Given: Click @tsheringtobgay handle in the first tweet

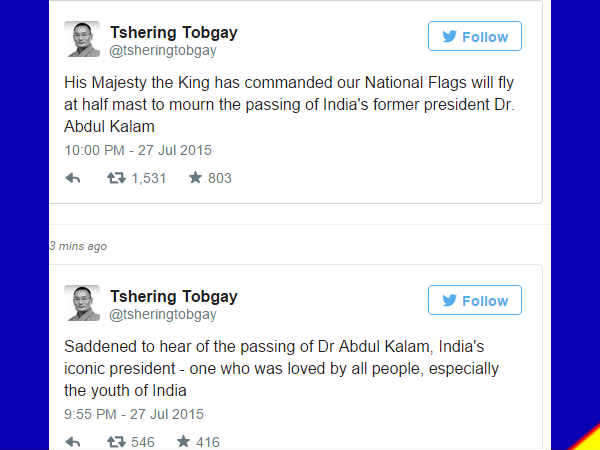Looking at the screenshot, I should click(162, 50).
